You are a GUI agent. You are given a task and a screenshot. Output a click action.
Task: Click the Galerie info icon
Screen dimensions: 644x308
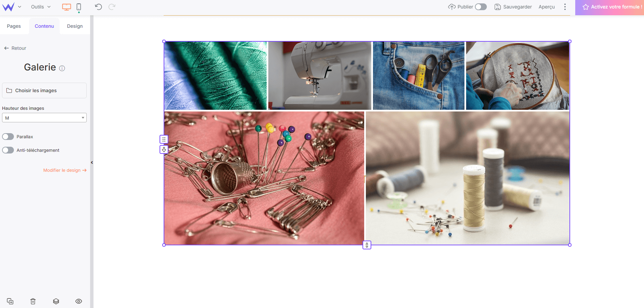pos(62,68)
